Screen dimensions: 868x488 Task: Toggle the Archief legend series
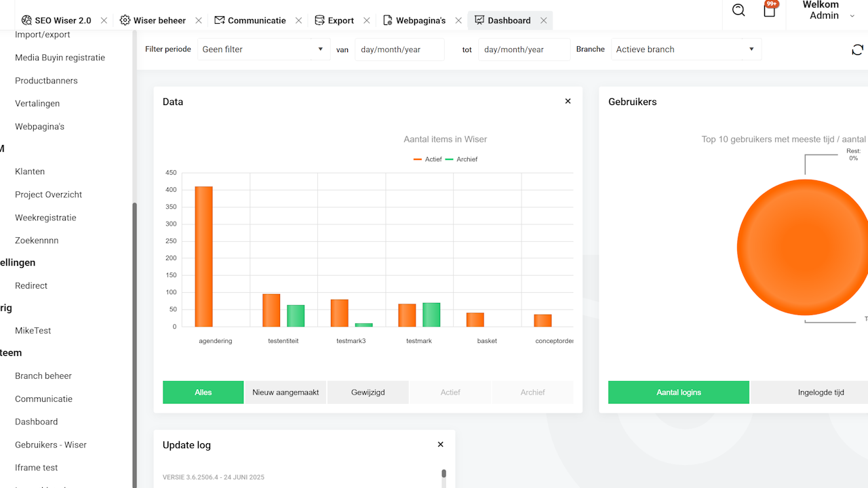point(461,159)
